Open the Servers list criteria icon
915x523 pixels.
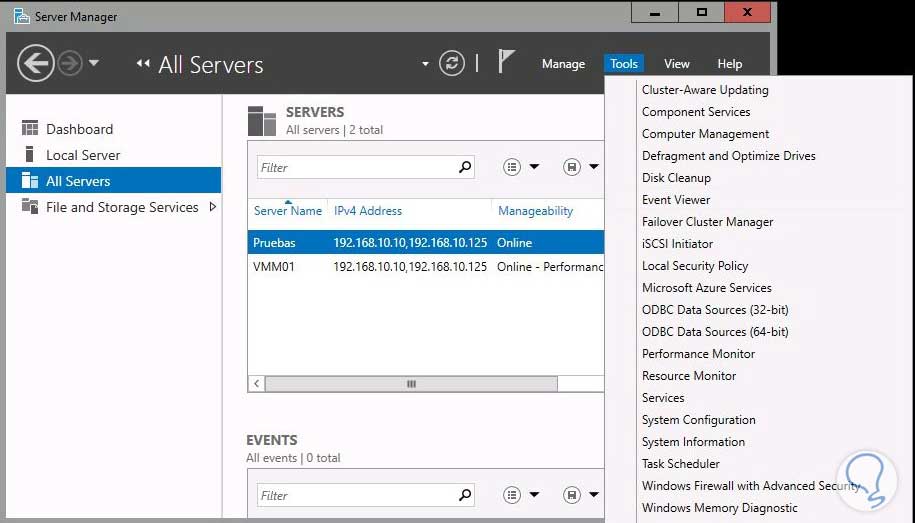pyautogui.click(x=512, y=168)
